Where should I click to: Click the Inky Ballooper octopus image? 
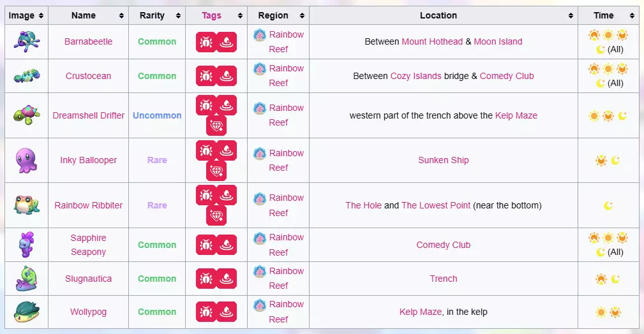(x=26, y=160)
